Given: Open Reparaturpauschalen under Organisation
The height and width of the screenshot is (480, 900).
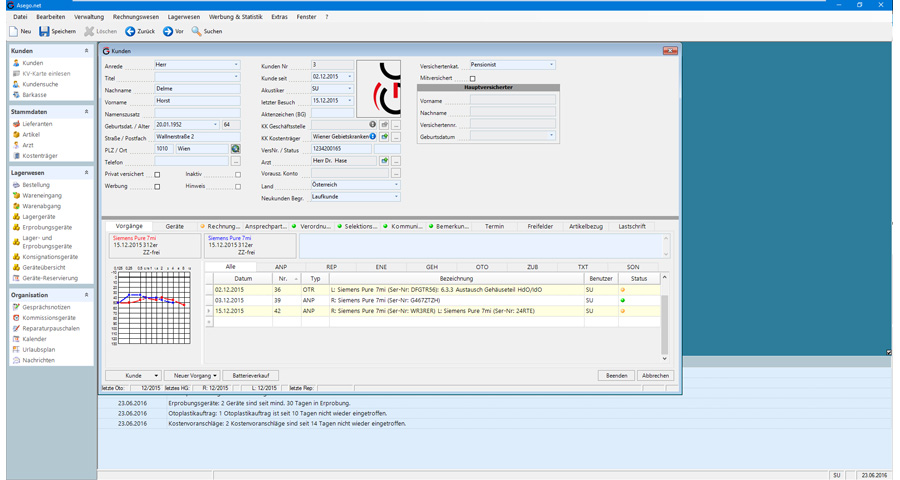Looking at the screenshot, I should click(x=51, y=328).
